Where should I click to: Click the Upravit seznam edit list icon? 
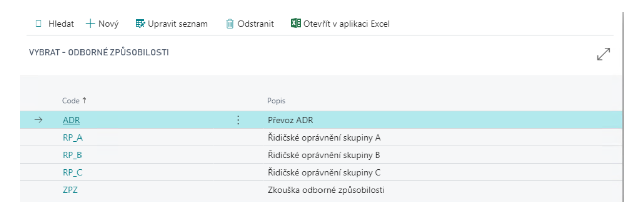point(140,24)
